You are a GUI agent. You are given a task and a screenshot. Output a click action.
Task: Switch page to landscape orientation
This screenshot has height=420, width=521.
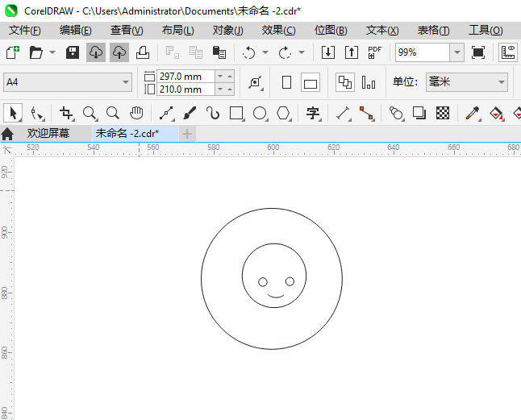pyautogui.click(x=311, y=82)
